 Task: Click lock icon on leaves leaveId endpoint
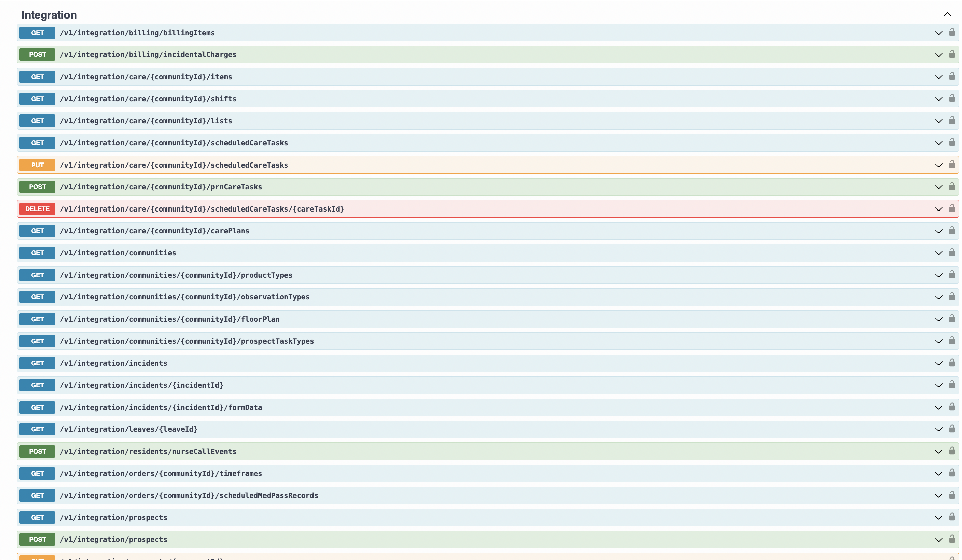tap(952, 429)
